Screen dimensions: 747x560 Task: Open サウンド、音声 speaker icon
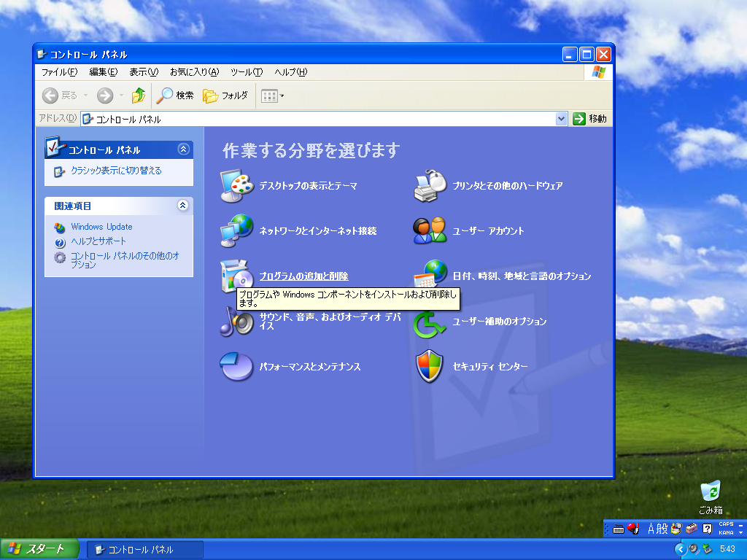click(x=237, y=322)
